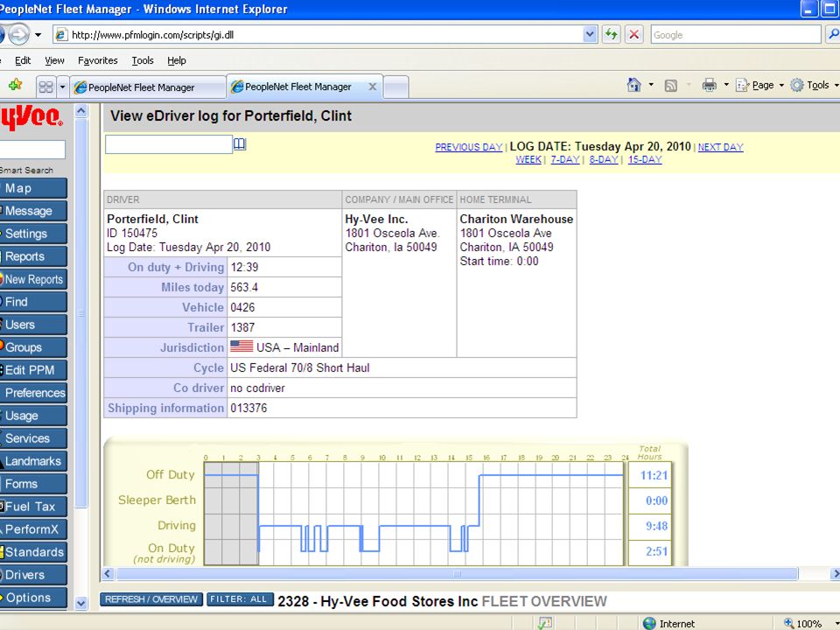Open the Edit menu
The height and width of the screenshot is (630, 840).
click(23, 60)
